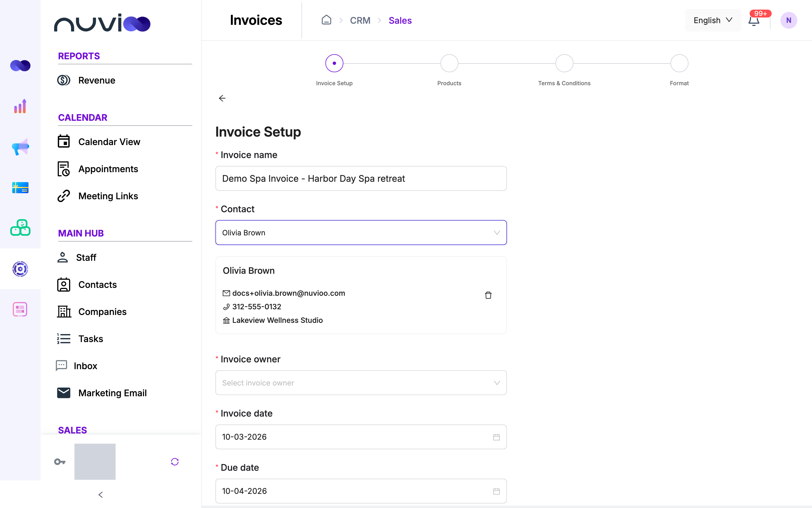Open the megaphone marketing sidebar icon
The height and width of the screenshot is (508, 812).
pos(20,147)
